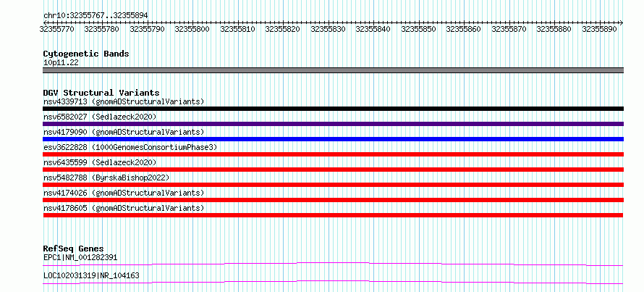Viewport: 644px width, 292px height.
Task: Select the purple nsv6582027 variant bar
Action: [333, 124]
